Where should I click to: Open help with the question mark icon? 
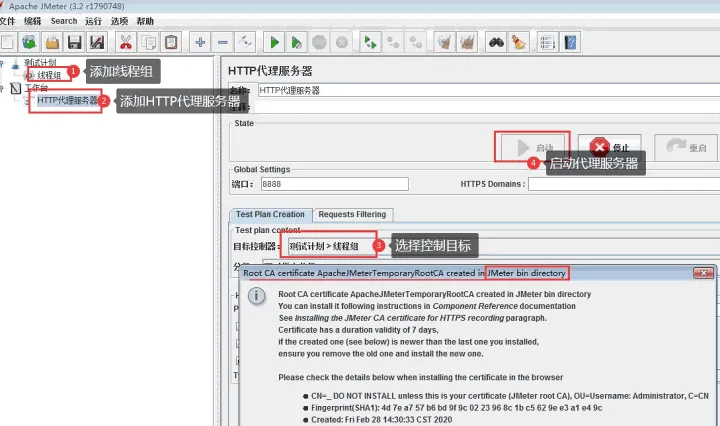[570, 42]
